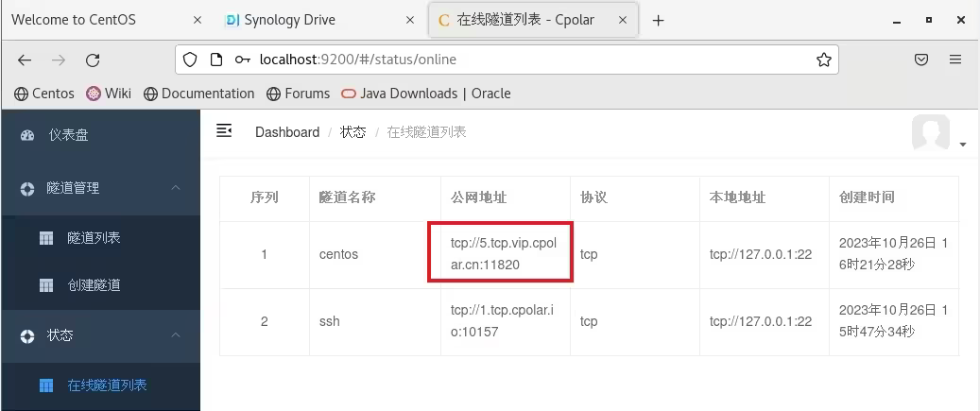Open the 仪表盘 menu item
The image size is (980, 411).
100,135
